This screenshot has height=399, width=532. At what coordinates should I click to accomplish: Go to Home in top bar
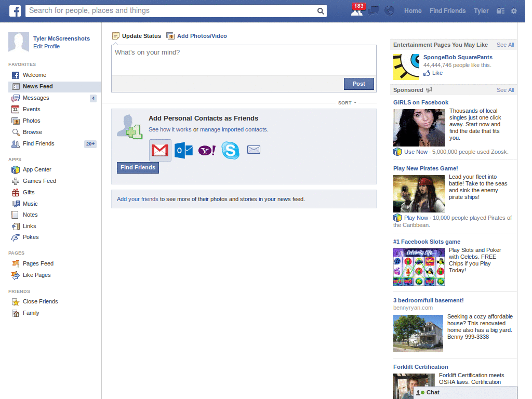[413, 11]
